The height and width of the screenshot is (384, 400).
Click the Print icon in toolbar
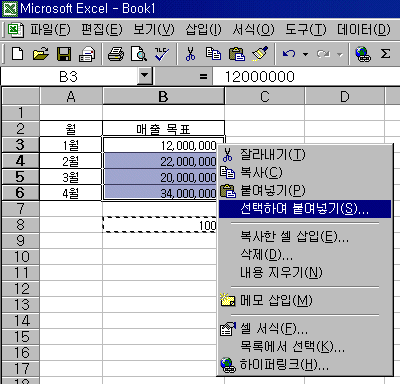click(x=116, y=53)
